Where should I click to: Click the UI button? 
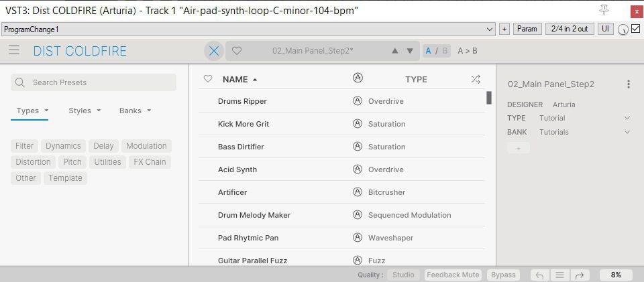point(605,29)
